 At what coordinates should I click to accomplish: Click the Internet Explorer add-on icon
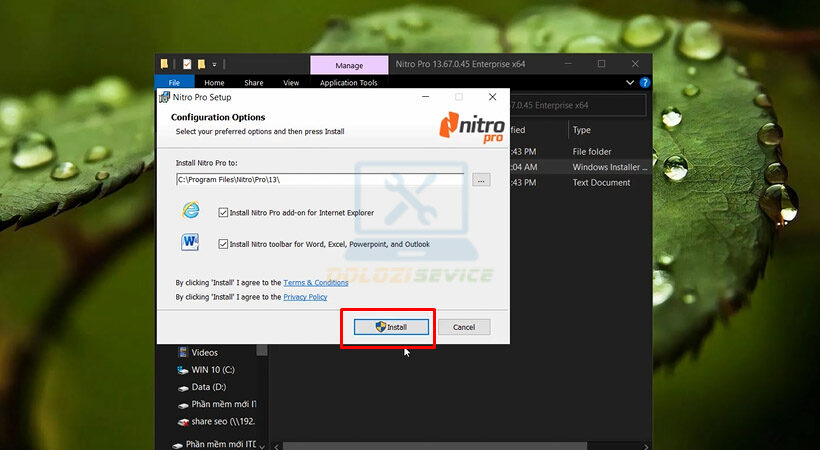click(x=190, y=211)
